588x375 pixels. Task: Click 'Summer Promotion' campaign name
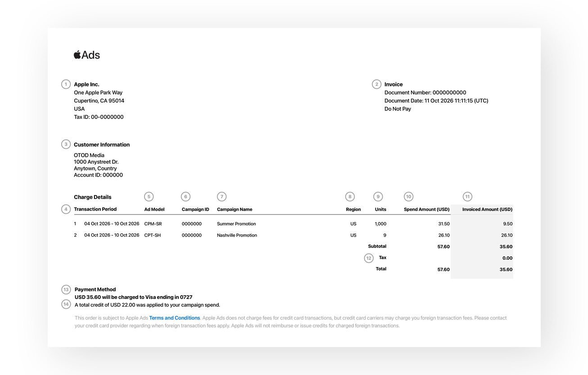coord(236,224)
